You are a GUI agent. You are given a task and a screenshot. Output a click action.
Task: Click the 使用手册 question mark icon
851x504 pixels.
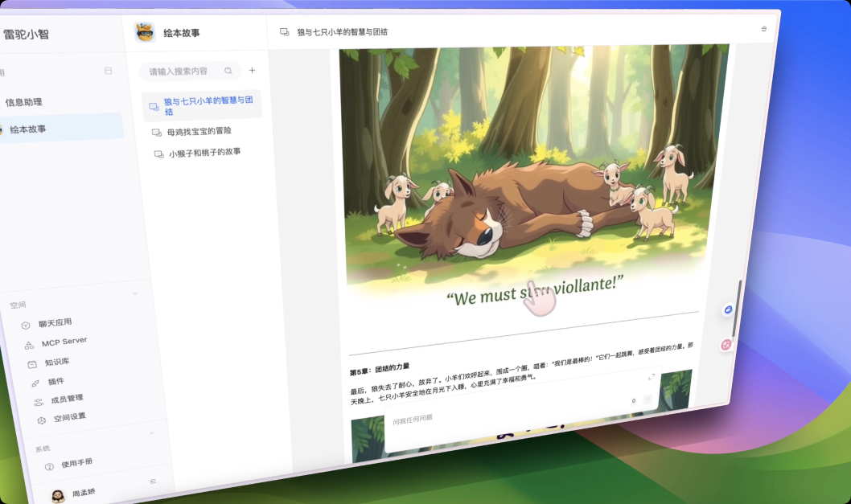(49, 466)
